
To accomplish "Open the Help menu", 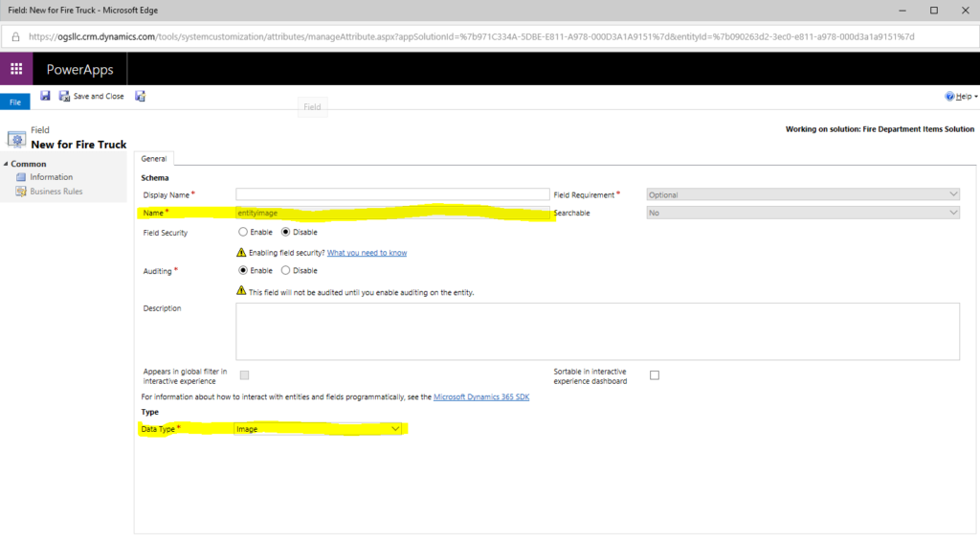I will pyautogui.click(x=961, y=96).
